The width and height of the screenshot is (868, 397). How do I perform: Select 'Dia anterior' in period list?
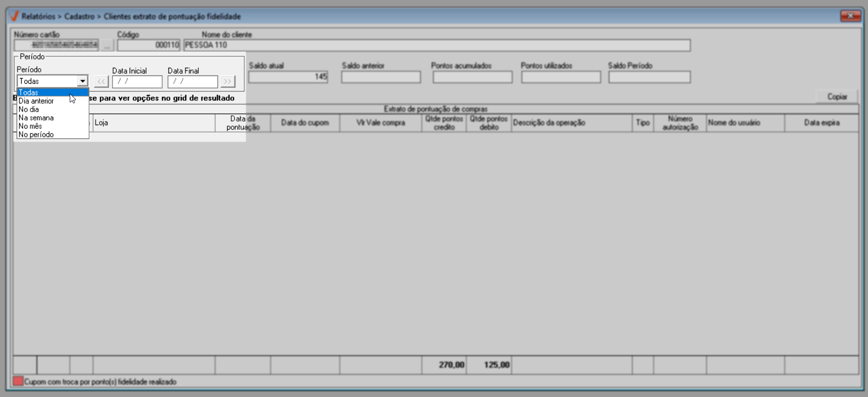(53, 101)
